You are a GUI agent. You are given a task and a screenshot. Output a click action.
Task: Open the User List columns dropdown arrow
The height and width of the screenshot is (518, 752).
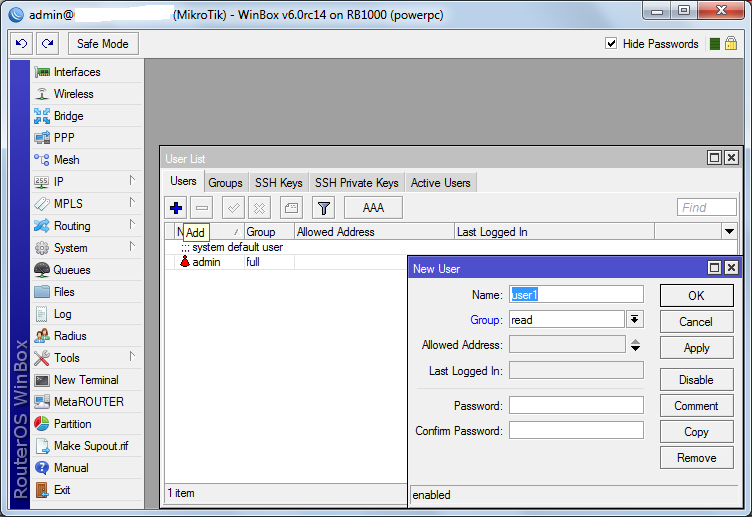(729, 232)
